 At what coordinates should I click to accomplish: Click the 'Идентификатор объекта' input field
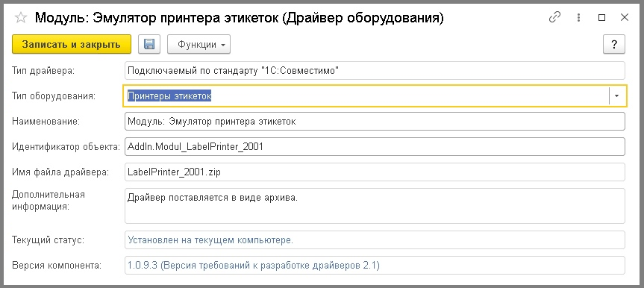(375, 147)
